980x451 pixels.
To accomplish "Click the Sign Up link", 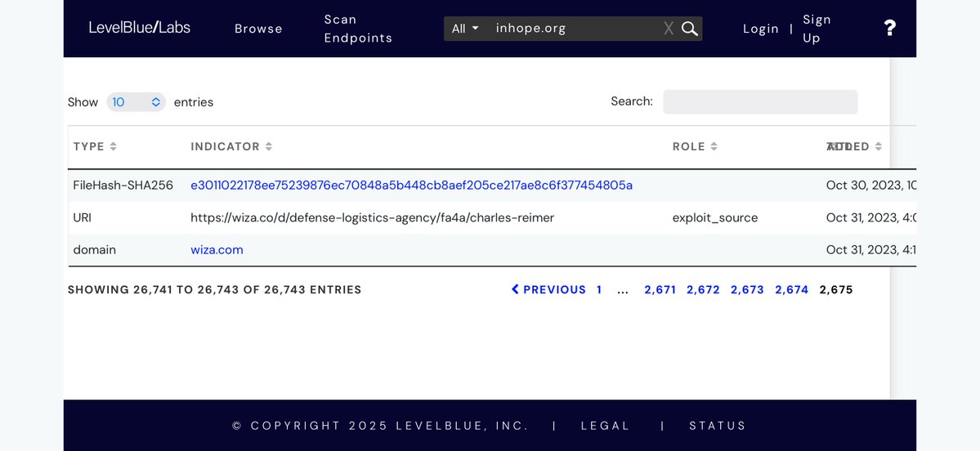I will tap(817, 29).
